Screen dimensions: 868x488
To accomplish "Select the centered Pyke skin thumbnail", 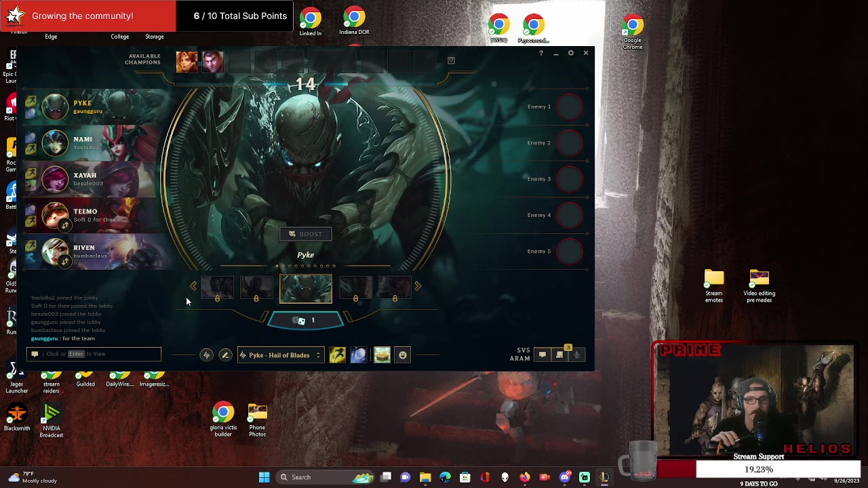I will tap(306, 289).
